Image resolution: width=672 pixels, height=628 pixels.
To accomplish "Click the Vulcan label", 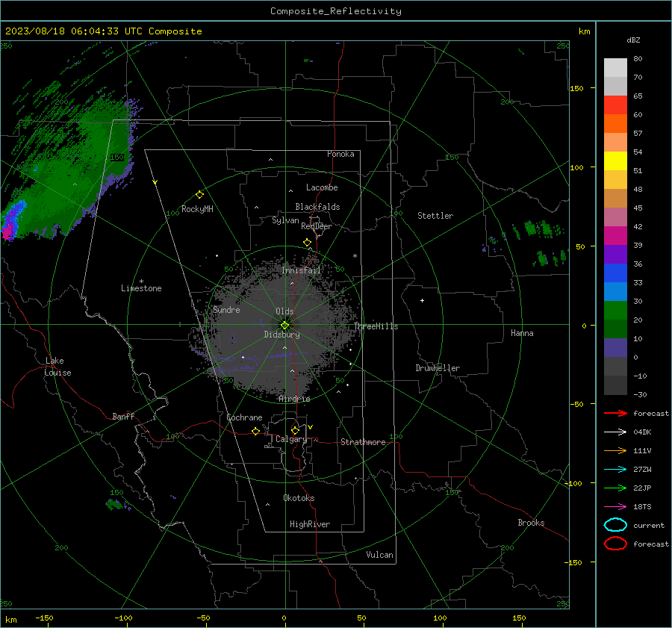I will (x=380, y=555).
